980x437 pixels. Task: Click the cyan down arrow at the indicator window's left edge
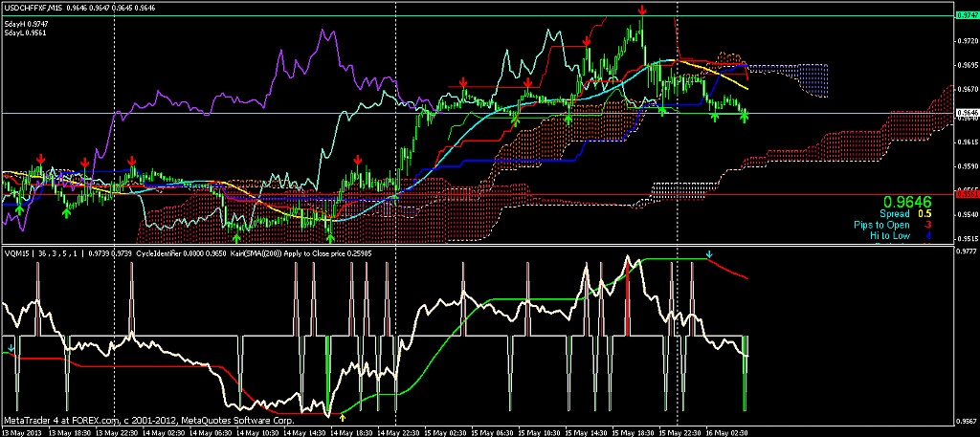[x=11, y=348]
